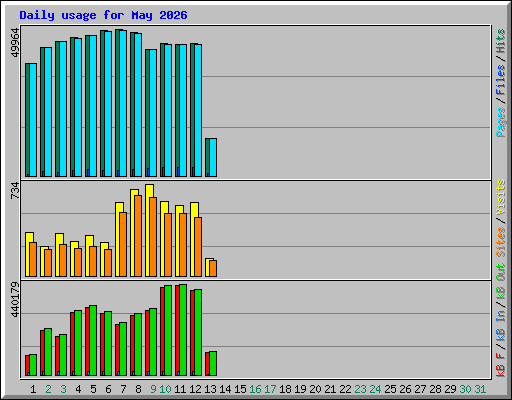Click day 11 on the x-axis
The height and width of the screenshot is (400, 512).
180,389
